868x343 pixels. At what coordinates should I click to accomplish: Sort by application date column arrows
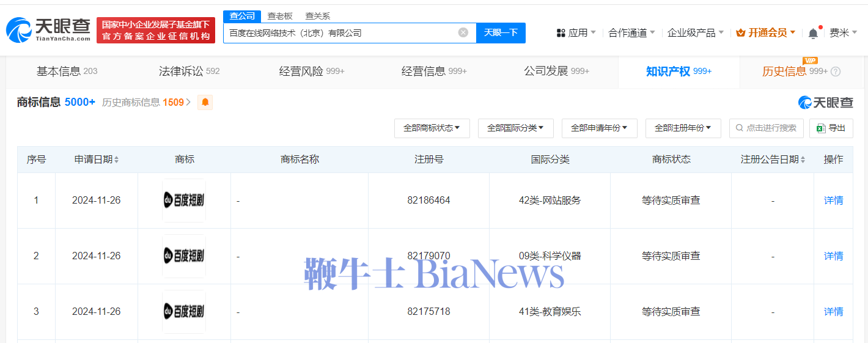tap(117, 160)
